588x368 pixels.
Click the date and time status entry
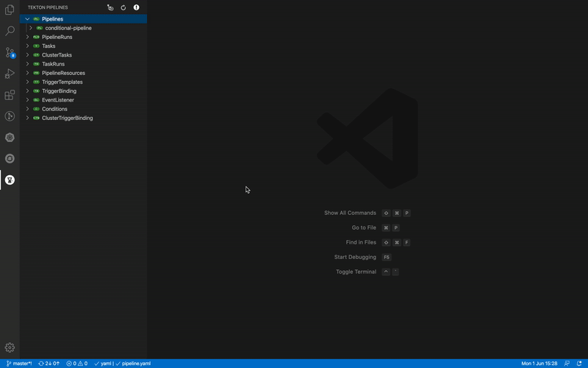pos(539,364)
